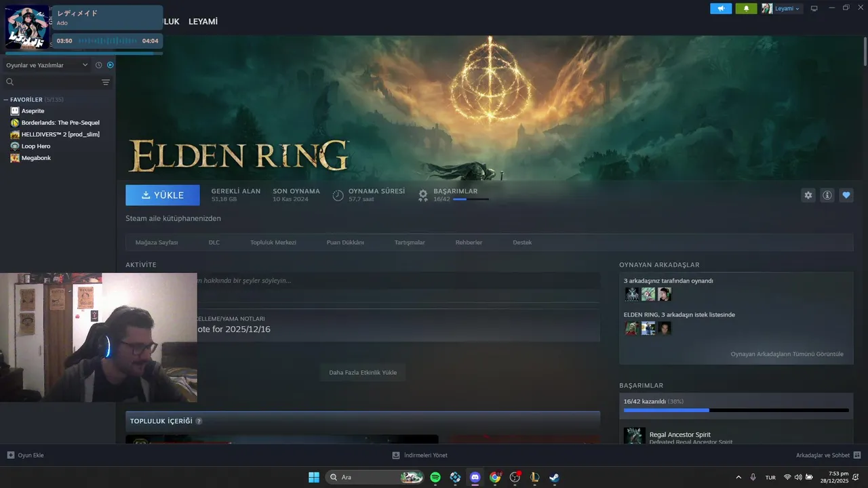Open the game settings gear icon
868x488 pixels.
coord(808,195)
